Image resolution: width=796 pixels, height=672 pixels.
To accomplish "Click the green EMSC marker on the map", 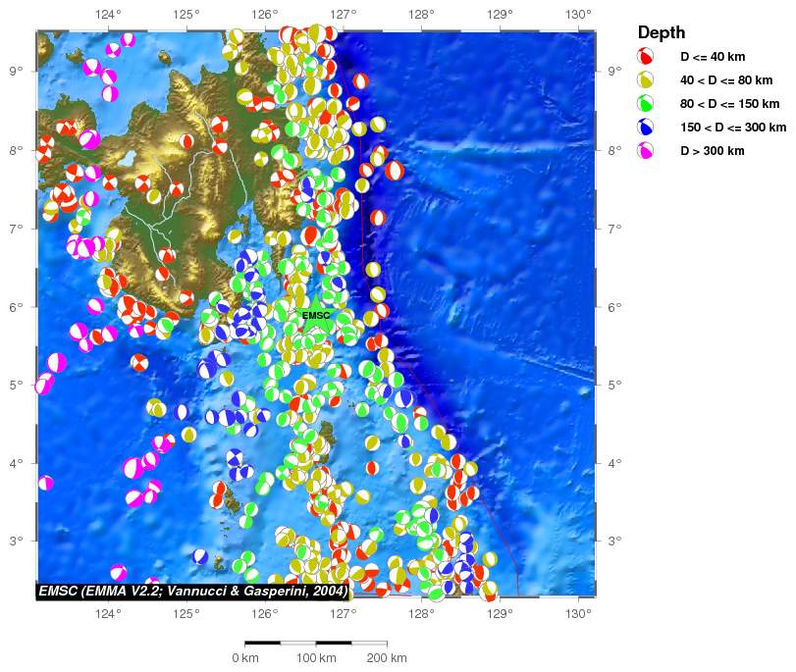I will coord(316,317).
